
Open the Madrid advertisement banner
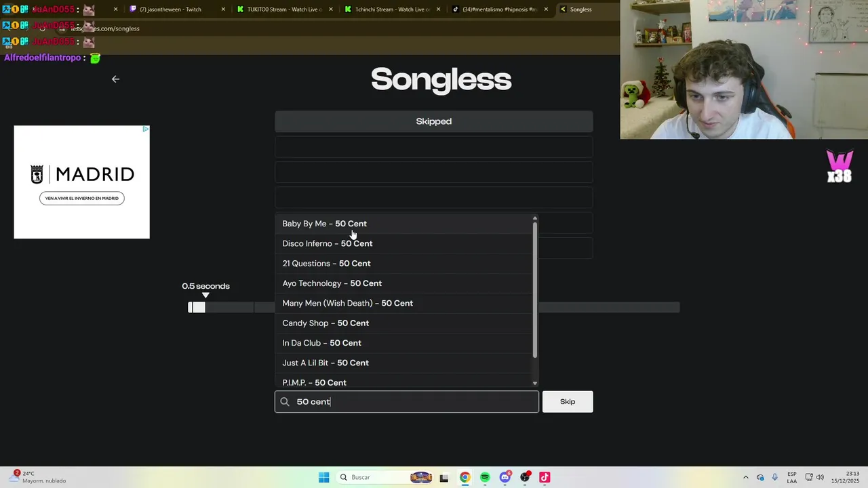pyautogui.click(x=81, y=182)
